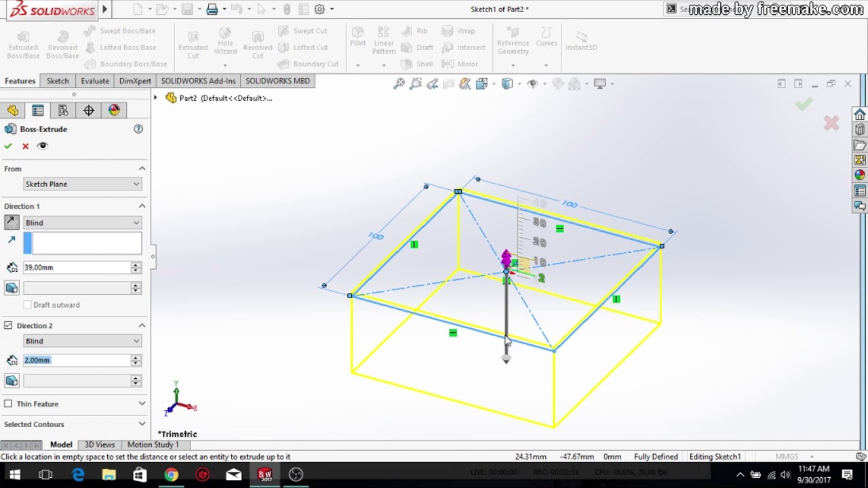868x488 pixels.
Task: Open Boss-Extrude help icon
Action: [138, 129]
